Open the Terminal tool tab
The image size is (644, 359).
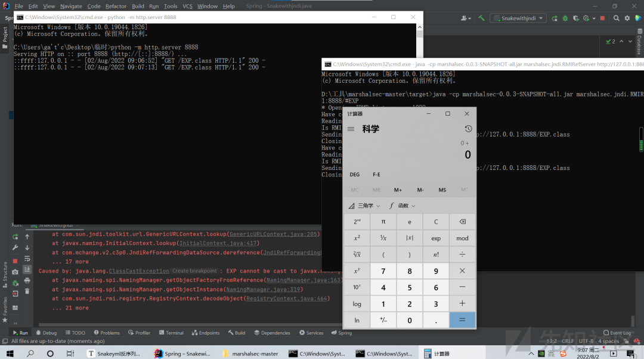pyautogui.click(x=171, y=333)
